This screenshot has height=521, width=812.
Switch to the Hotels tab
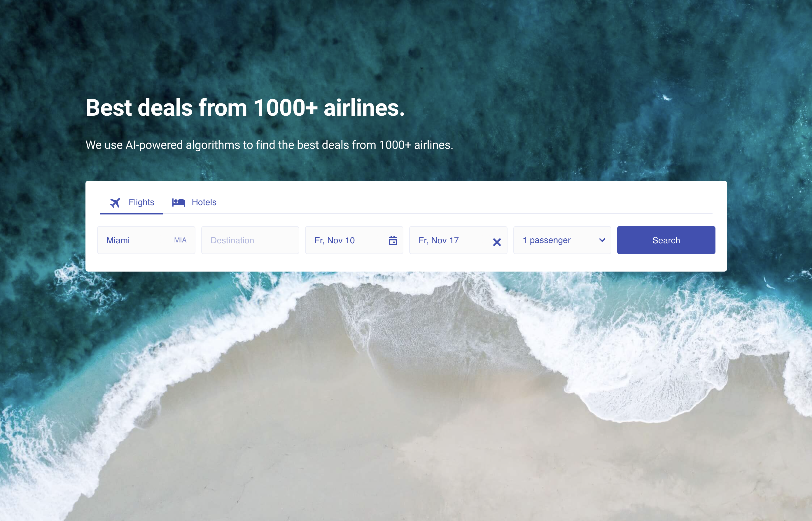click(194, 202)
